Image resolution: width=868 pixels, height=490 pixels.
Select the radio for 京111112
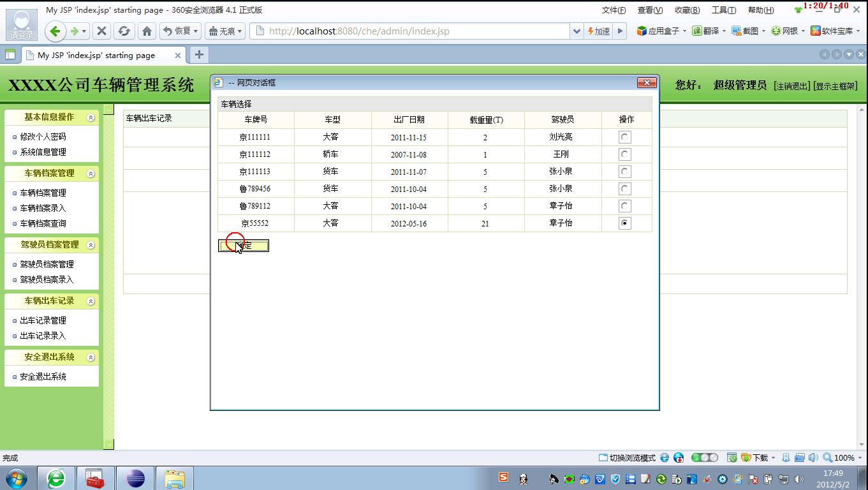624,154
